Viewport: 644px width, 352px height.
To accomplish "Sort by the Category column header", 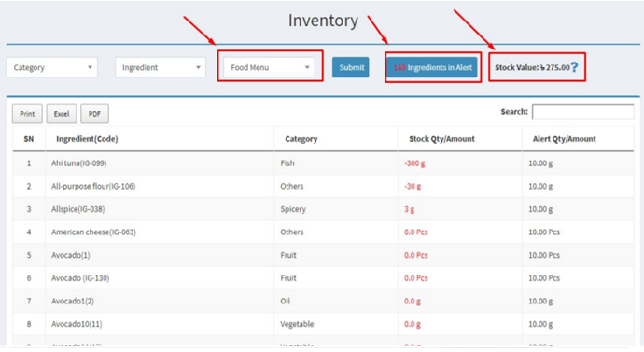I will pos(336,139).
